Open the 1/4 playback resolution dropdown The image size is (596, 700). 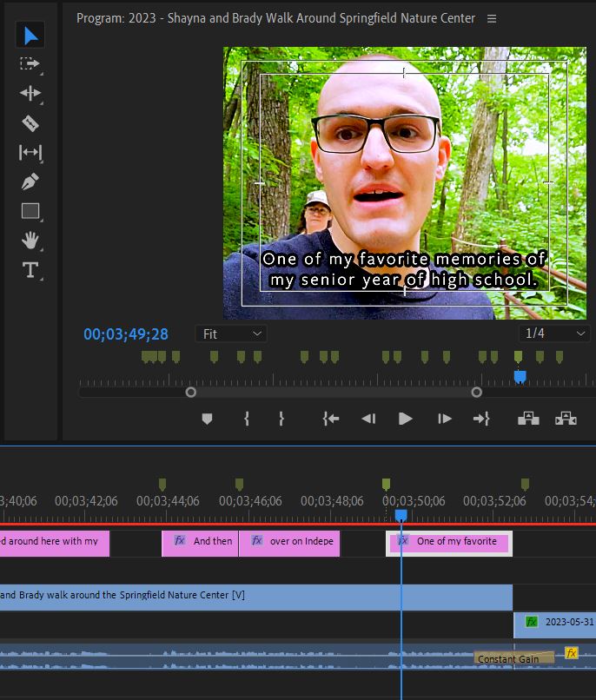click(x=554, y=333)
